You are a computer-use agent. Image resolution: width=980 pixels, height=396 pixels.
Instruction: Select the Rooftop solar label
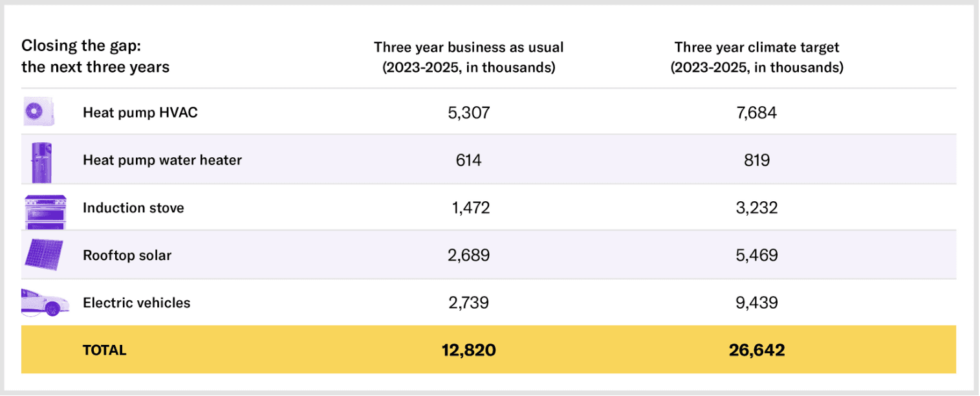coord(127,255)
